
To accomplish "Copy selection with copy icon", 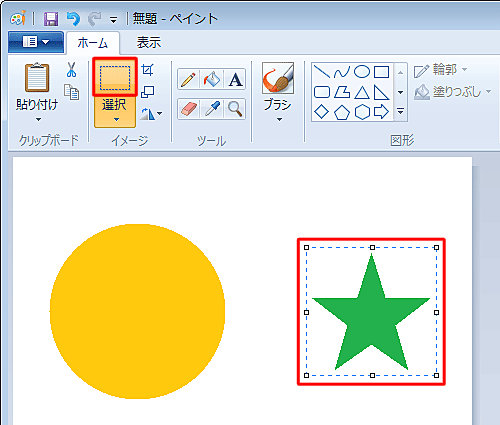I will tap(72, 92).
